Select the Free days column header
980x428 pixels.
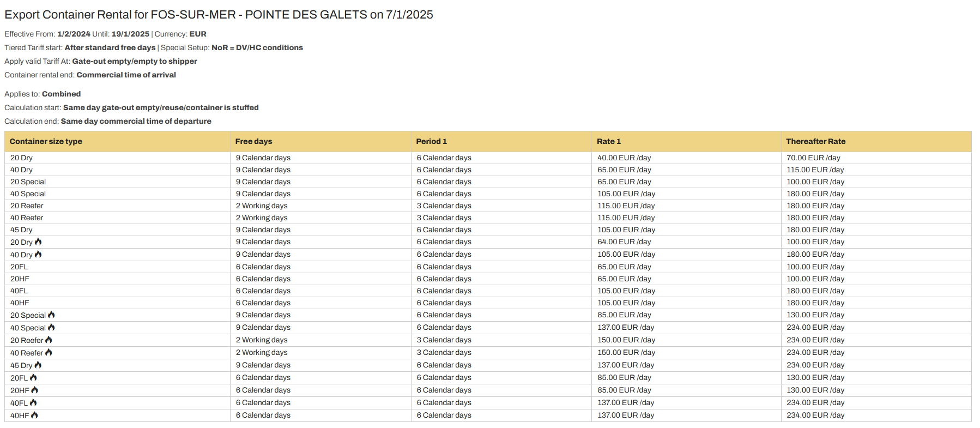(253, 141)
